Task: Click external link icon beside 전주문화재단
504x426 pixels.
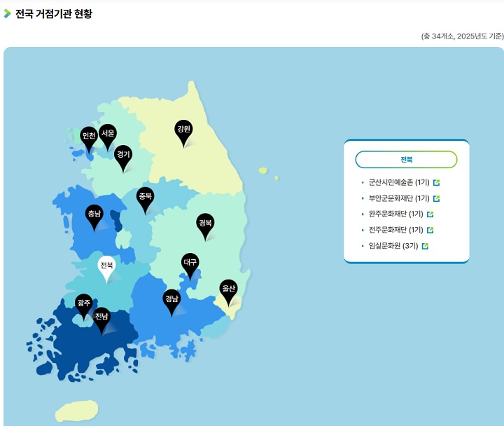Action: point(430,230)
